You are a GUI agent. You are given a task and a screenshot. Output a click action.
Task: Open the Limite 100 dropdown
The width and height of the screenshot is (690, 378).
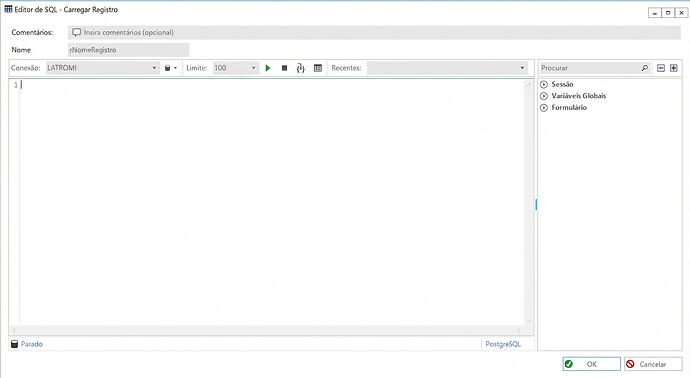[x=235, y=68]
